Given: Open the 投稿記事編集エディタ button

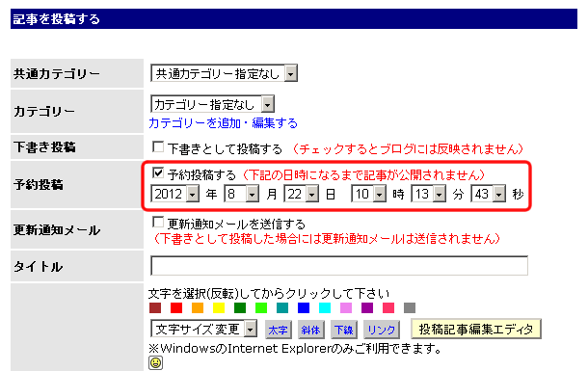Looking at the screenshot, I should pyautogui.click(x=476, y=329).
